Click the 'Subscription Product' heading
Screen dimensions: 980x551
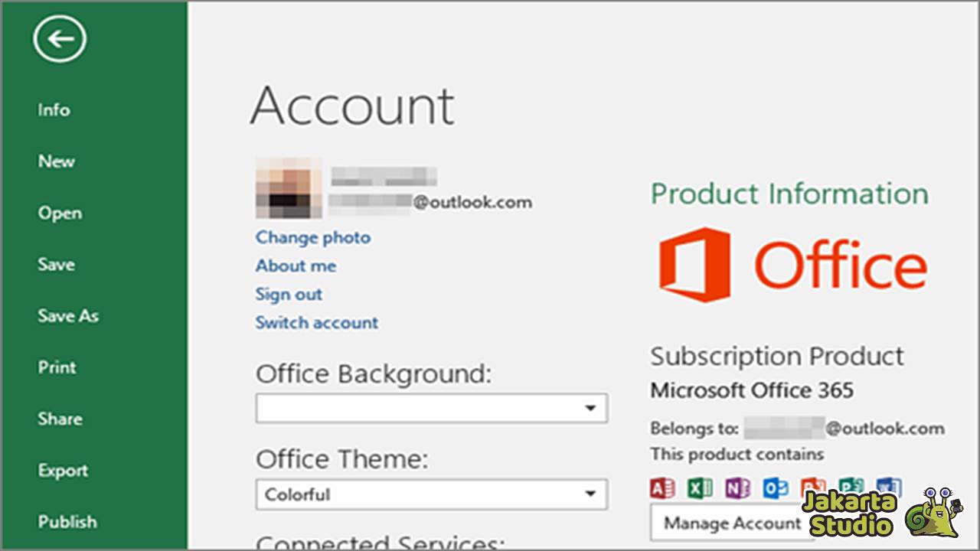[x=777, y=357]
